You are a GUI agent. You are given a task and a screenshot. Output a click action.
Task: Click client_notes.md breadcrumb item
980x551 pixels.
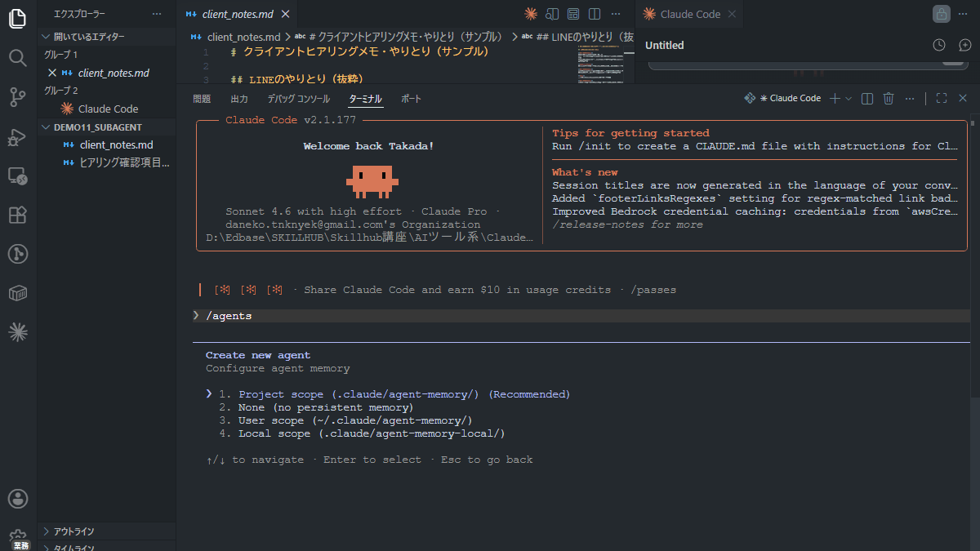[236, 37]
